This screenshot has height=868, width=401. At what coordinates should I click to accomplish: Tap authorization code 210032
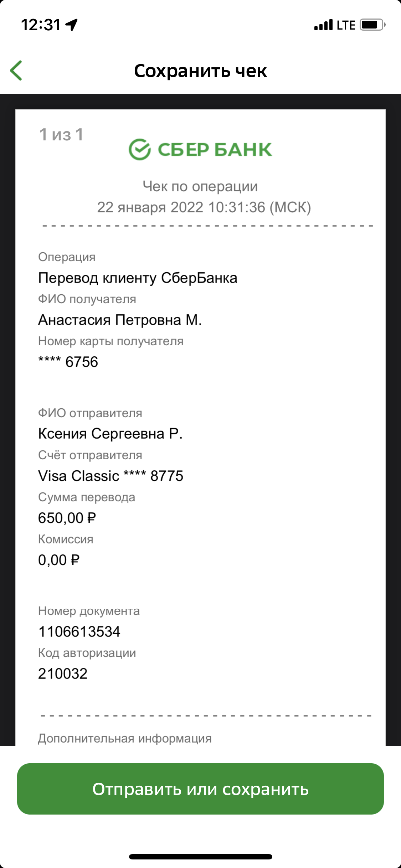tap(63, 674)
